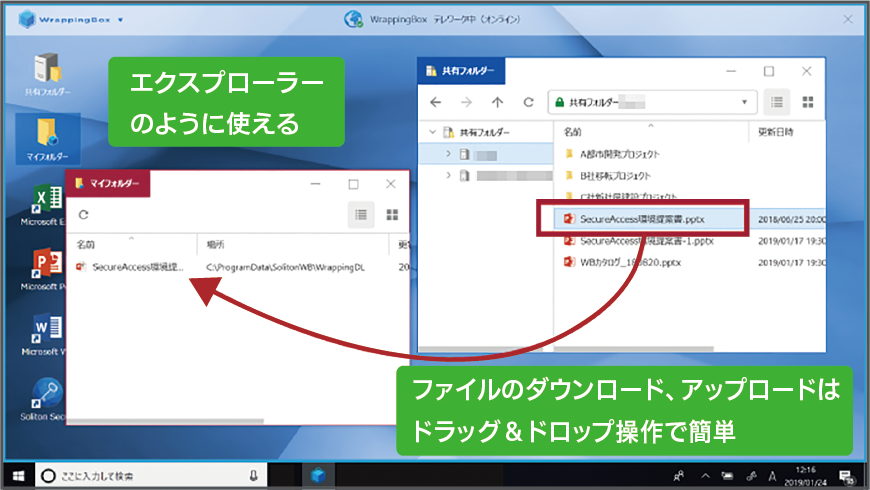Open the Windows Start menu
The image size is (870, 490).
pyautogui.click(x=18, y=476)
